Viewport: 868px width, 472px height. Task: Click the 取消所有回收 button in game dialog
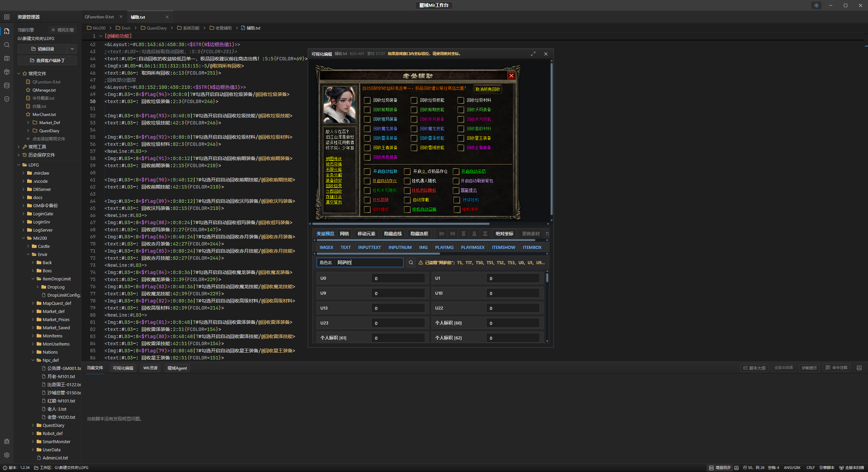click(x=488, y=89)
